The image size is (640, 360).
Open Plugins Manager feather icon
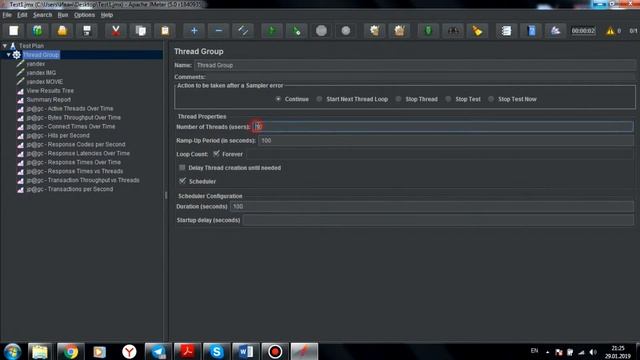(x=556, y=31)
